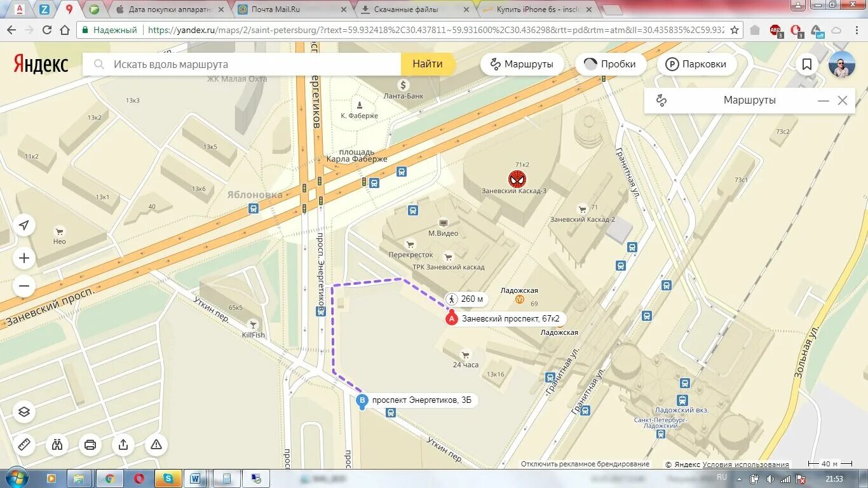868x488 pixels.
Task: Click the '40 м' map scale bar
Action: tap(831, 464)
